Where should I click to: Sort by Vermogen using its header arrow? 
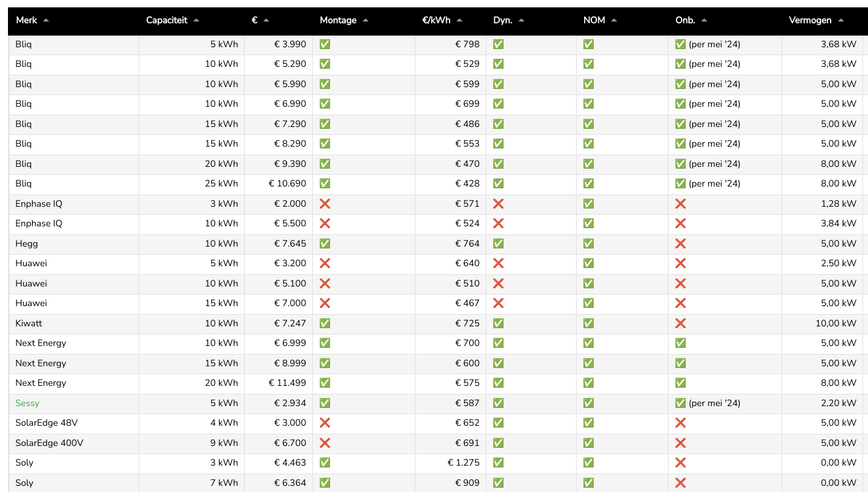pyautogui.click(x=841, y=20)
